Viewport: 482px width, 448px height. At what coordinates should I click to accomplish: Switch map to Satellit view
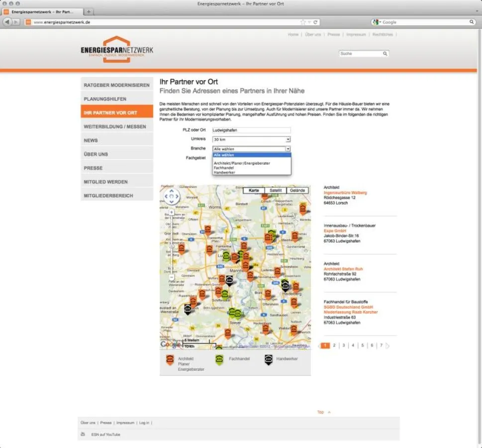coord(276,190)
